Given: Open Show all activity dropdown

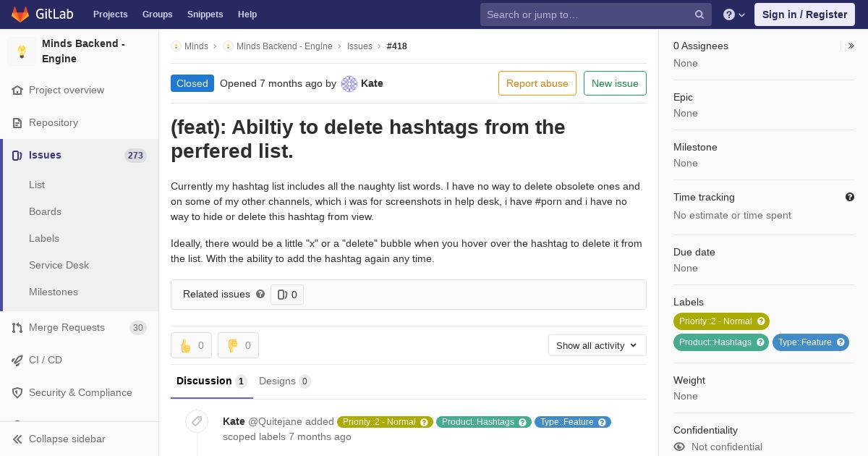Looking at the screenshot, I should click(597, 345).
